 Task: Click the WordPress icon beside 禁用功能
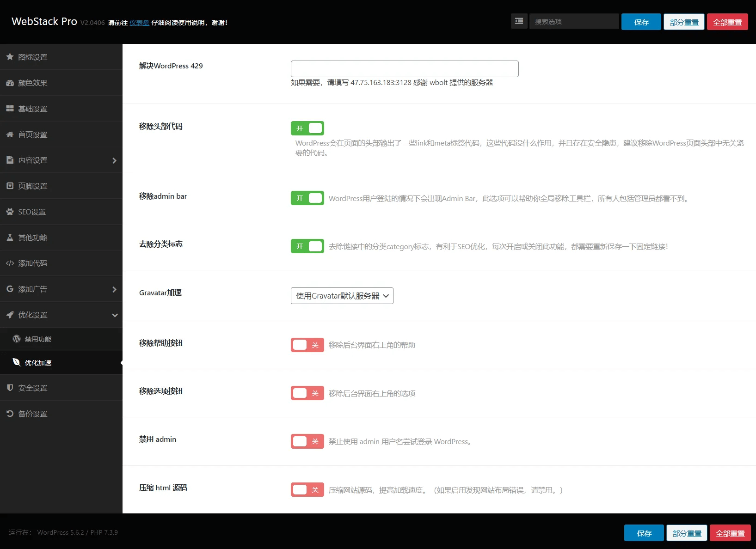[17, 339]
